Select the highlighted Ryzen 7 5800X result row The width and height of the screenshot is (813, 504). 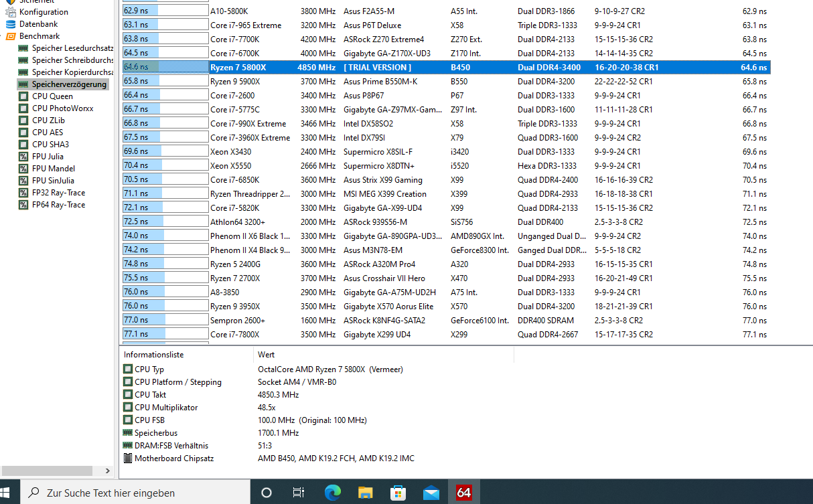point(446,68)
